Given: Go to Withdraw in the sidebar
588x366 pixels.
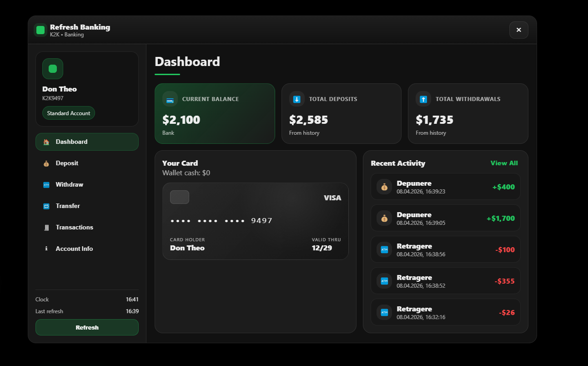Looking at the screenshot, I should click(x=69, y=185).
